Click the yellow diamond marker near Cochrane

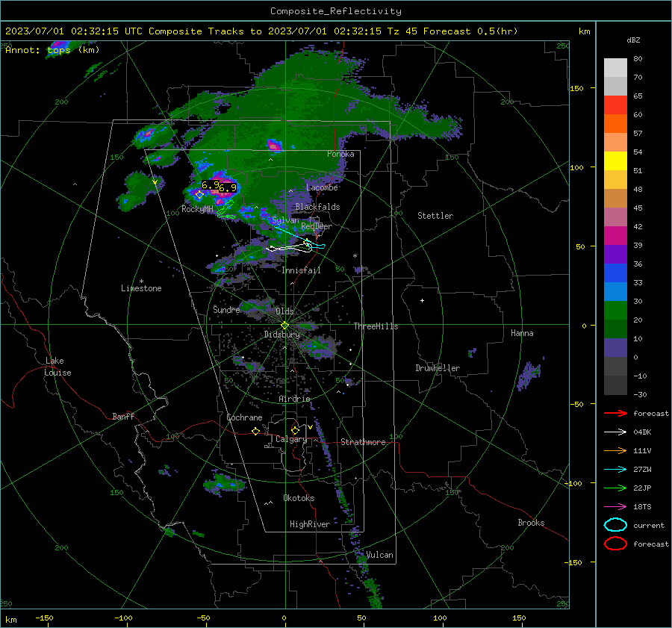255,432
